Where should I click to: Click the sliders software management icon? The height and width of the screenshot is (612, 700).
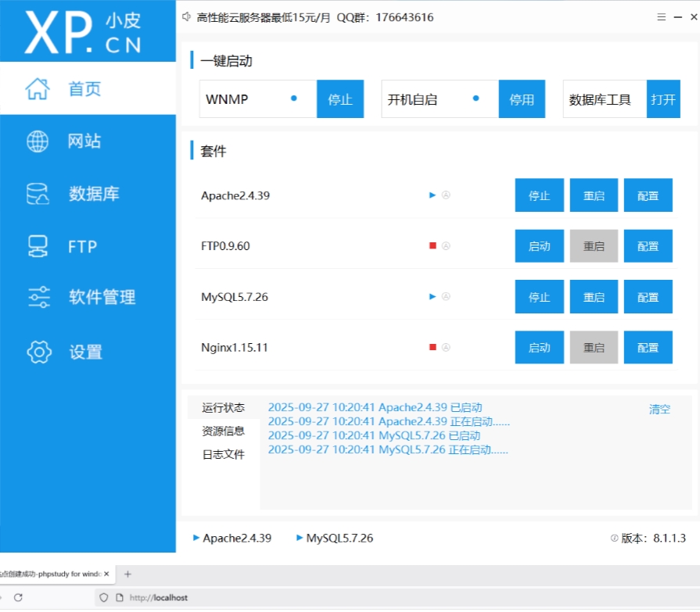click(39, 297)
